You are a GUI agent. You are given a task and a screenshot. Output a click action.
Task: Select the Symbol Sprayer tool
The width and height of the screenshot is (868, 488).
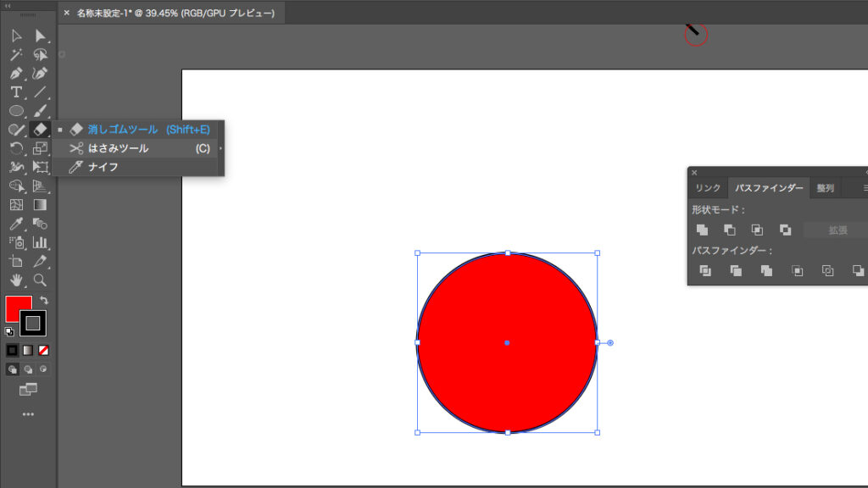[x=16, y=242]
